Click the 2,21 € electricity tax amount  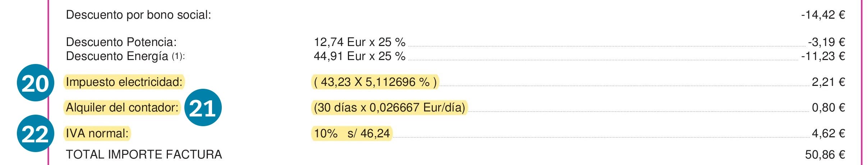(x=828, y=82)
